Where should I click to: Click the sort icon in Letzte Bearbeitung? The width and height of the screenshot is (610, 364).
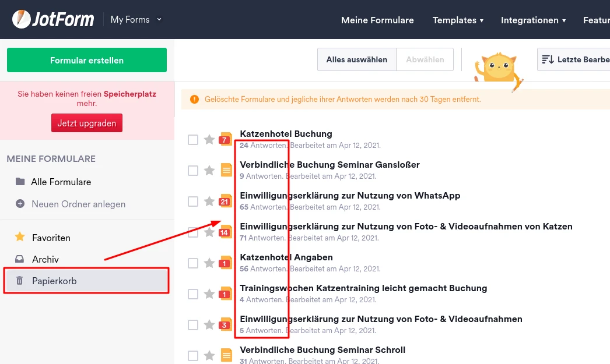pyautogui.click(x=548, y=59)
